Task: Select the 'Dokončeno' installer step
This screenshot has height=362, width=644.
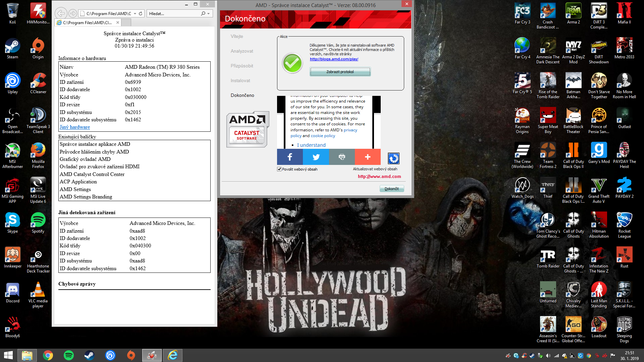Action: 242,95
